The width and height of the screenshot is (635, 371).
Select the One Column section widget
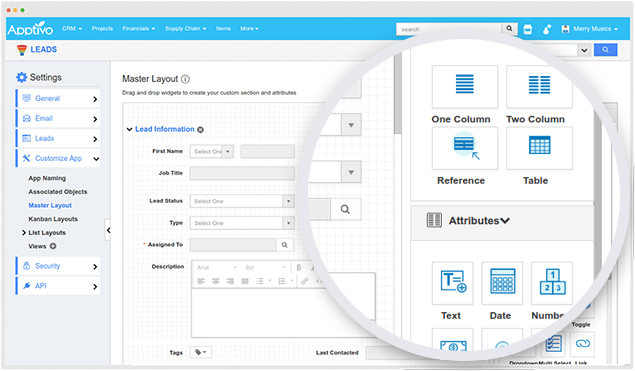(x=465, y=86)
